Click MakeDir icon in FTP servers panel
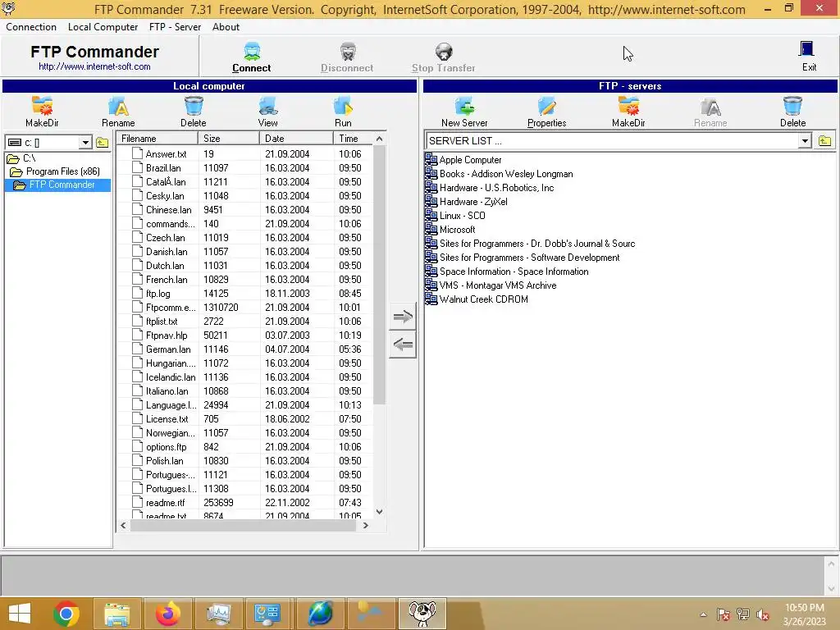This screenshot has height=630, width=840. tap(628, 106)
